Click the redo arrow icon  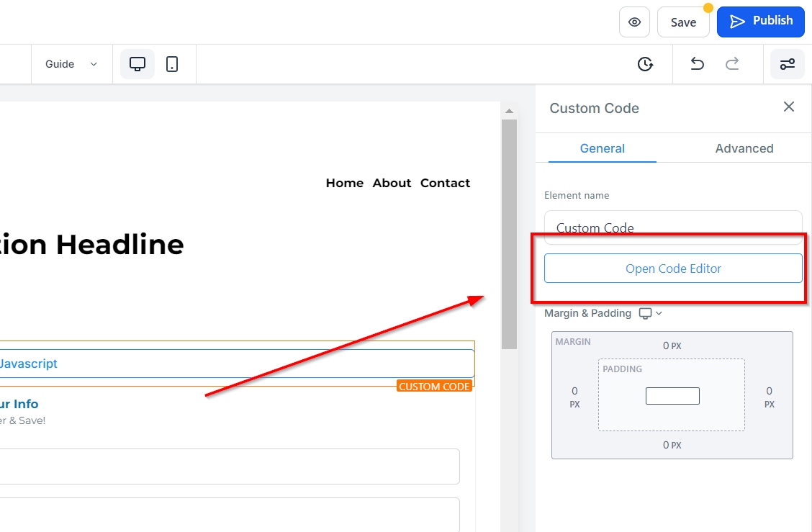tap(732, 64)
